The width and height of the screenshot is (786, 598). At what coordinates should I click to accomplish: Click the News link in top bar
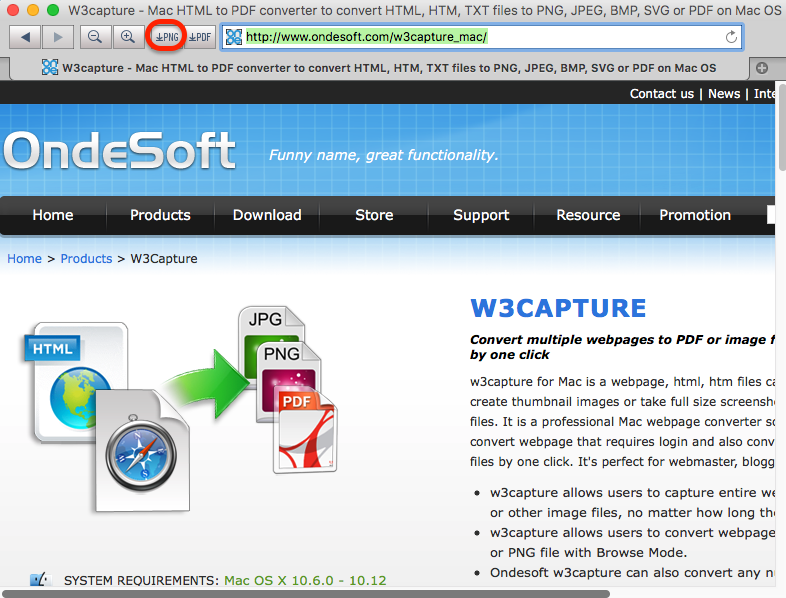click(x=724, y=94)
